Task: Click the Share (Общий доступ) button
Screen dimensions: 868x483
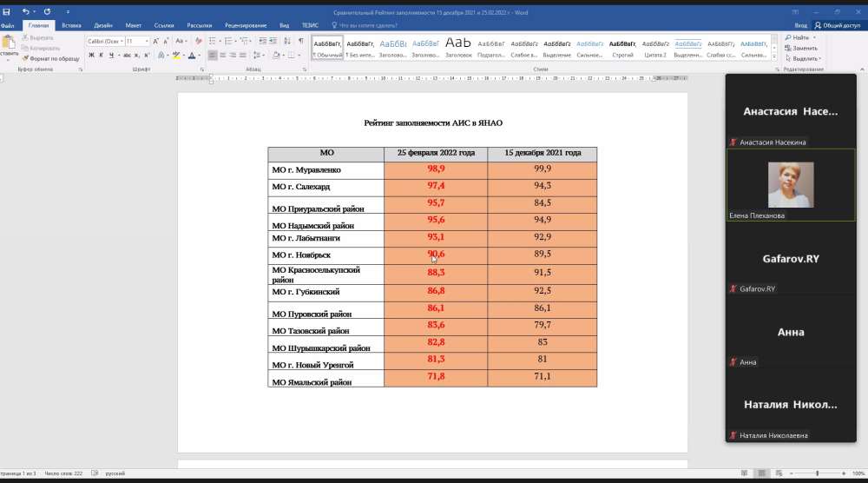Action: click(837, 25)
